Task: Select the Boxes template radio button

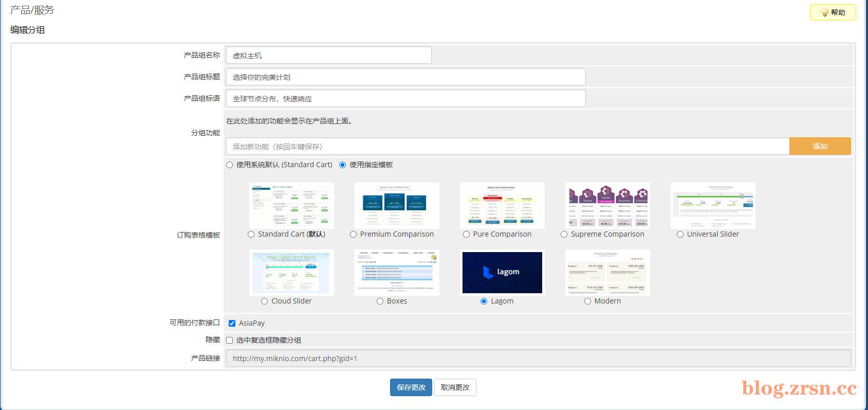Action: (x=380, y=301)
